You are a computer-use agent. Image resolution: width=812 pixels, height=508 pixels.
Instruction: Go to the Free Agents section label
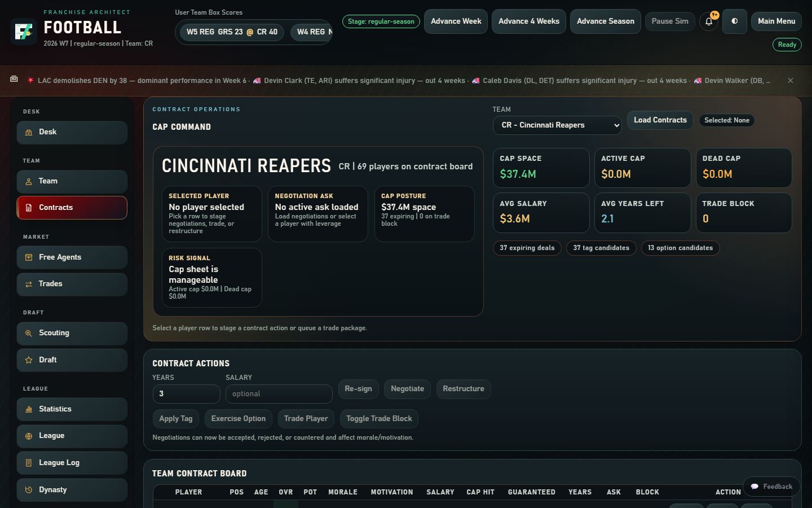pos(60,257)
